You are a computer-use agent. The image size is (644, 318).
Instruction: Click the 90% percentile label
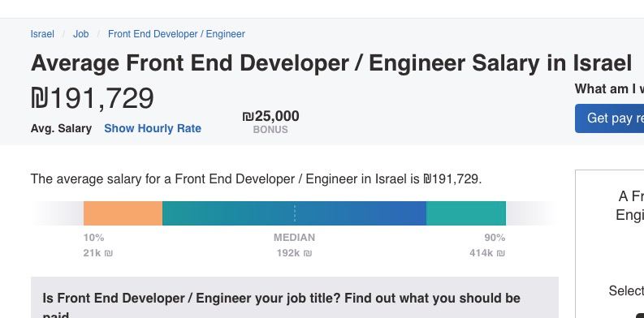[495, 238]
